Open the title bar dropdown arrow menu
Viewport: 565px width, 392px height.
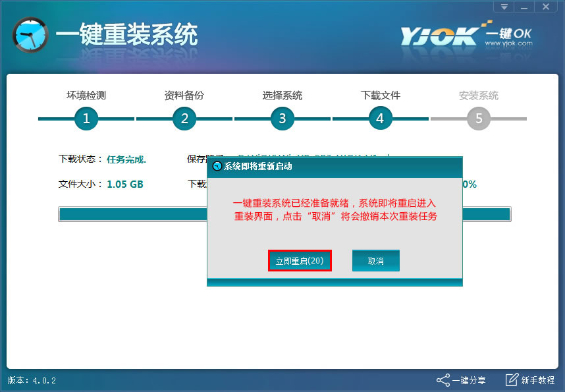tap(503, 7)
